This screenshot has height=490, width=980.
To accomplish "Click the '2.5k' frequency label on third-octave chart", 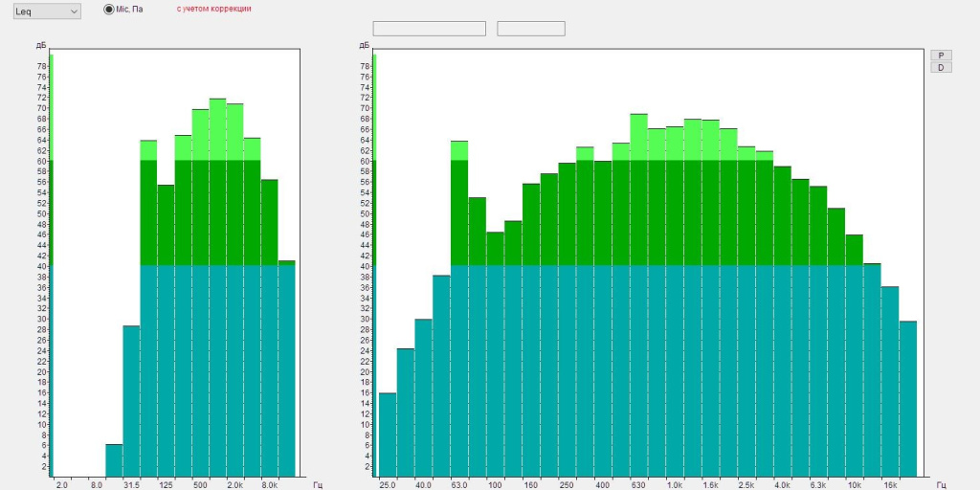I will (x=746, y=485).
